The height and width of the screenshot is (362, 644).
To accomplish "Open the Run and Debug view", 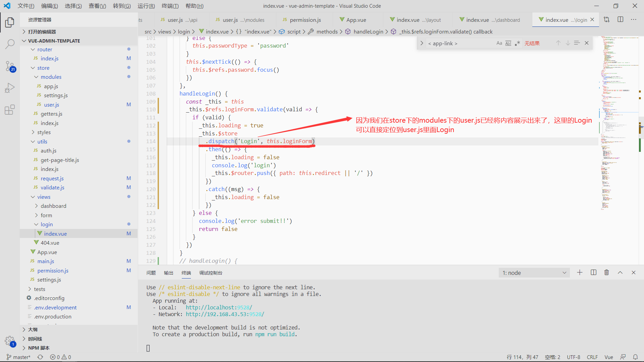I will tap(10, 88).
